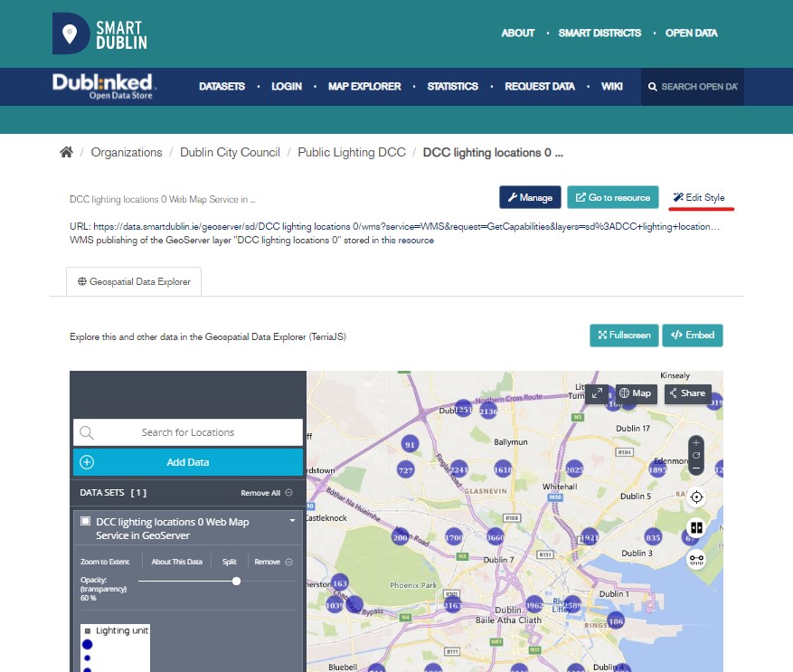This screenshot has width=793, height=672.
Task: Toggle DCC lighting locations layer checkbox
Action: 86,522
